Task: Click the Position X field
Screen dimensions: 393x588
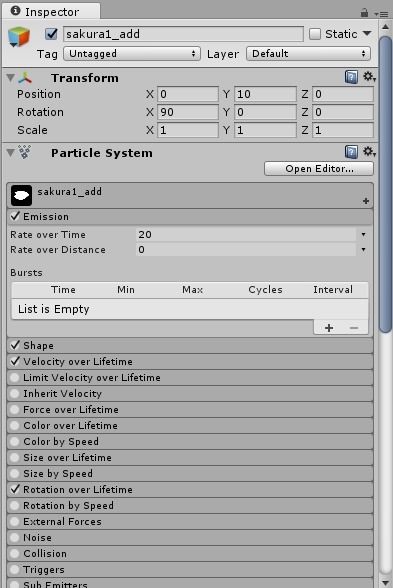Action: pos(188,94)
